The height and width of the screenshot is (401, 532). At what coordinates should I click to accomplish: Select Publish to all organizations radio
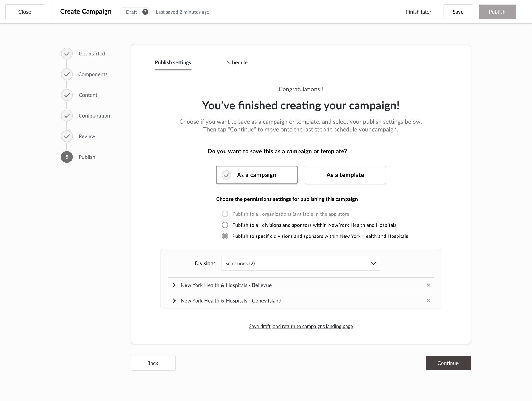225,214
